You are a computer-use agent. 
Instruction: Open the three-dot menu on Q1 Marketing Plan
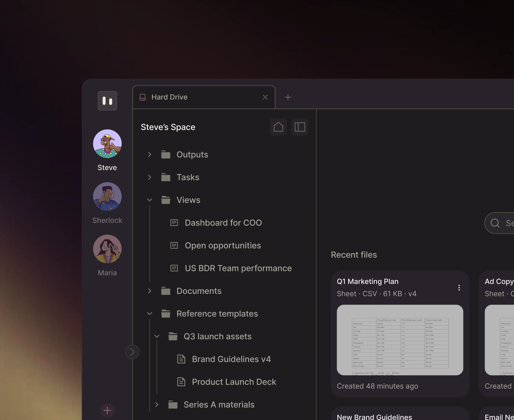click(x=459, y=288)
